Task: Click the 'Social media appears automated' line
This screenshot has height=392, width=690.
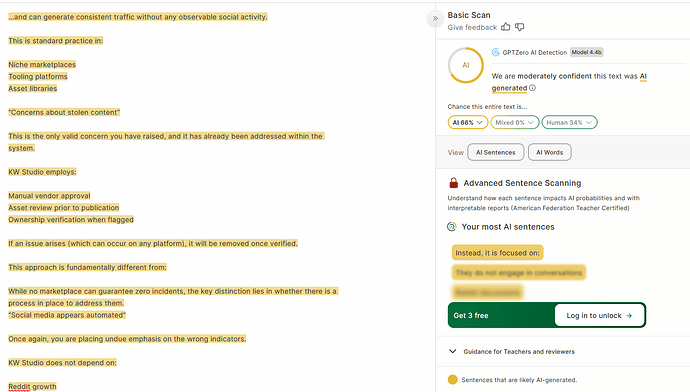Action: click(x=67, y=315)
